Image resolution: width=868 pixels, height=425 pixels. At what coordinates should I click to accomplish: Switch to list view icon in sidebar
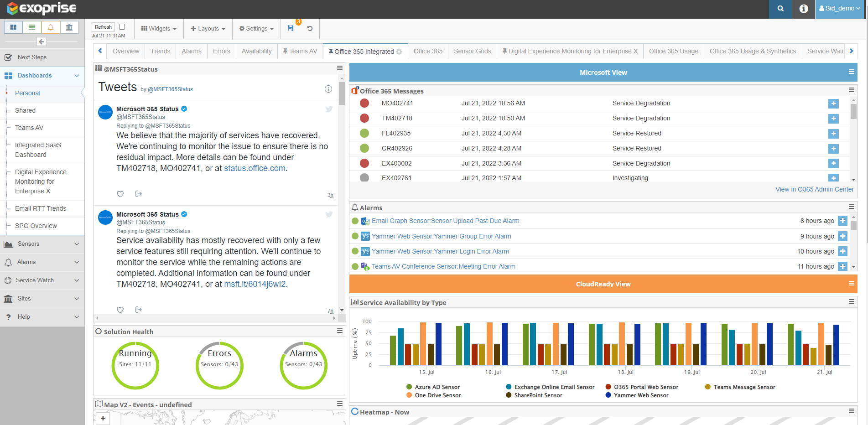(32, 27)
